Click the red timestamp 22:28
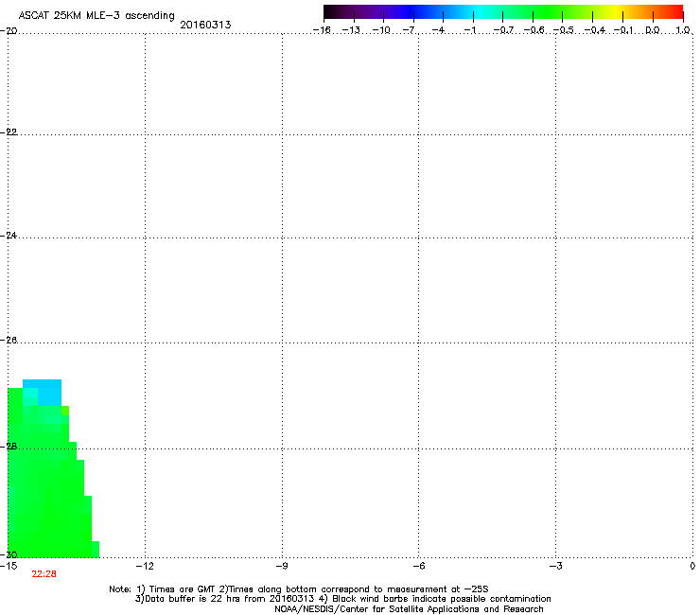 tap(44, 574)
